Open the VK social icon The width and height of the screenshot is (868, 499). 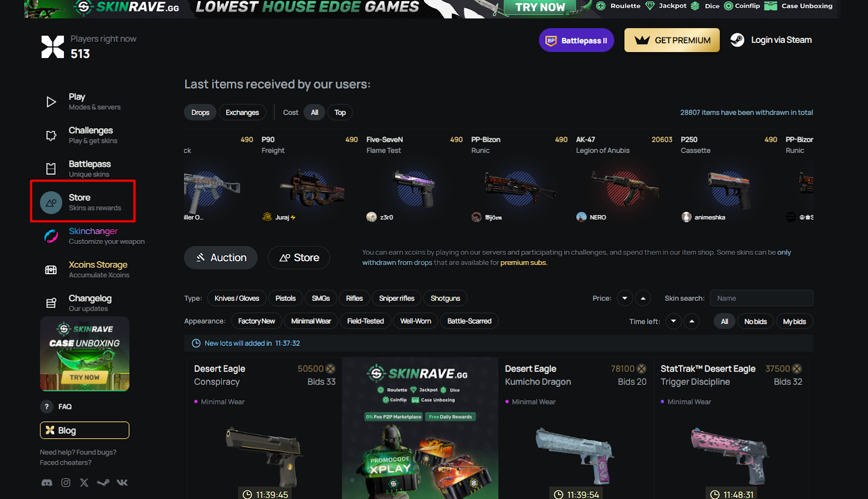point(122,483)
